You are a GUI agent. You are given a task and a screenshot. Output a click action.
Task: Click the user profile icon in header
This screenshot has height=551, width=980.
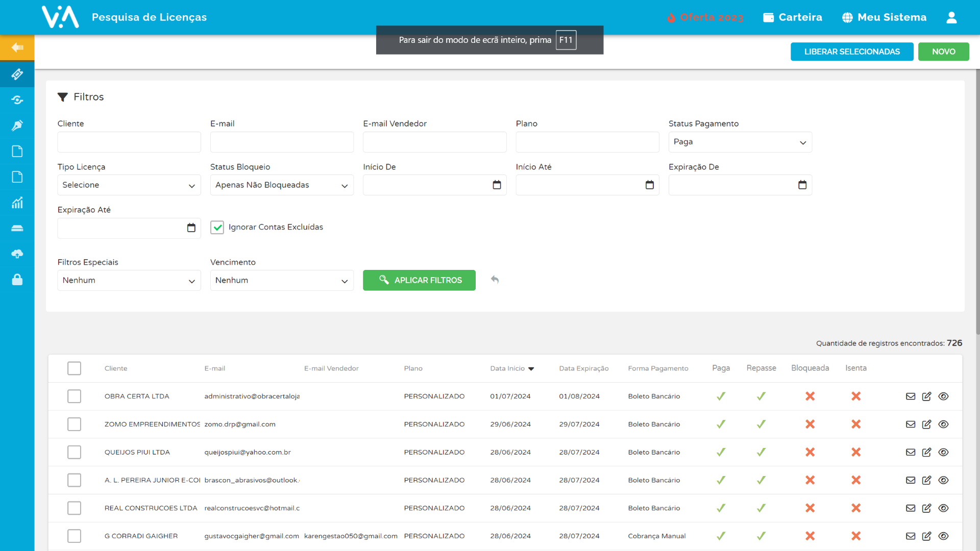(951, 17)
